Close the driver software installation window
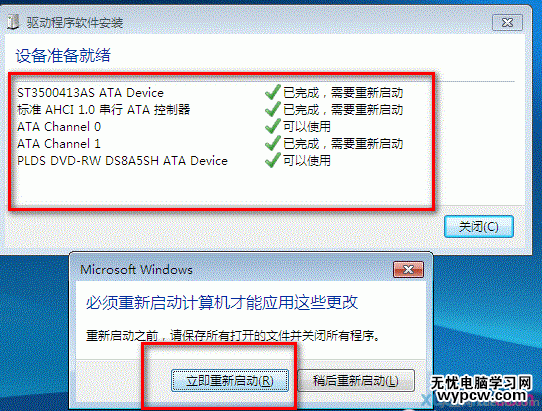Image resolution: width=542 pixels, height=411 pixels. point(507,22)
